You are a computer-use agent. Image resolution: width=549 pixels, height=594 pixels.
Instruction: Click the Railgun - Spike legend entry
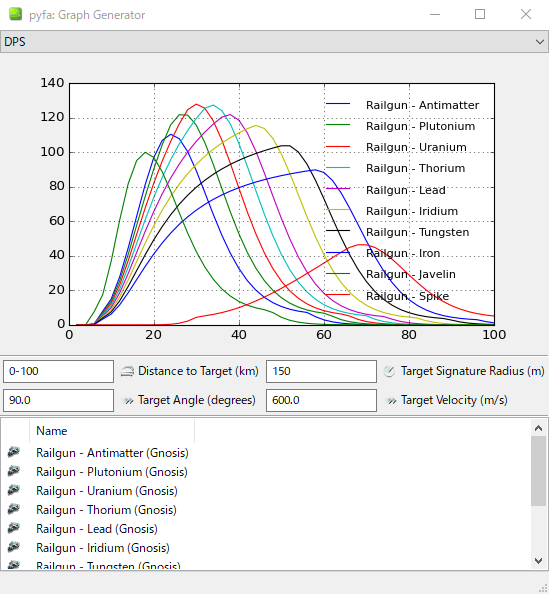pos(388,295)
